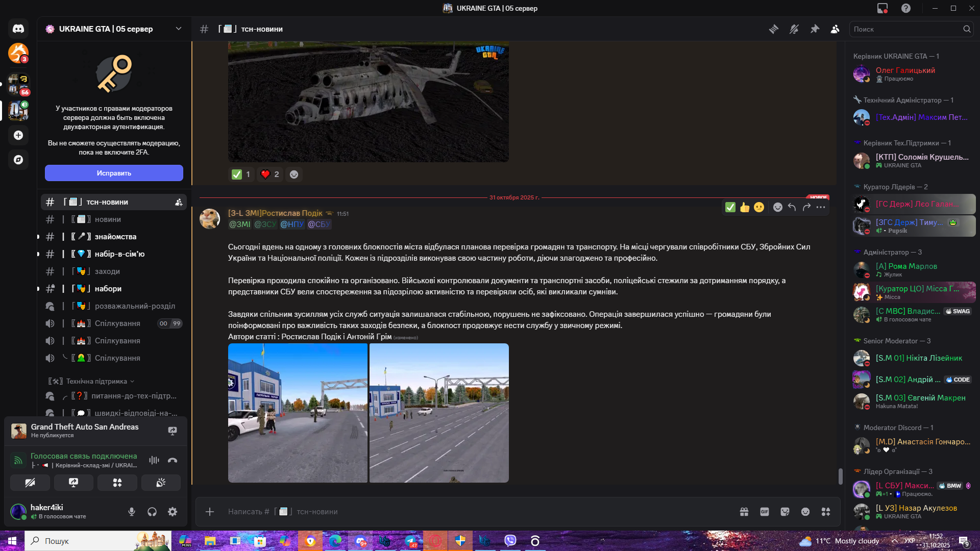Add a new server with the plus icon

(18, 135)
